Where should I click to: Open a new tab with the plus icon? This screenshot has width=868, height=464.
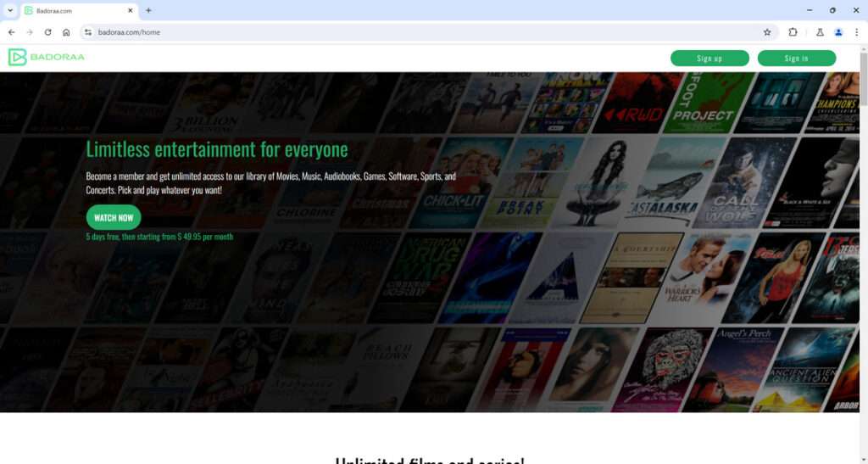148,10
